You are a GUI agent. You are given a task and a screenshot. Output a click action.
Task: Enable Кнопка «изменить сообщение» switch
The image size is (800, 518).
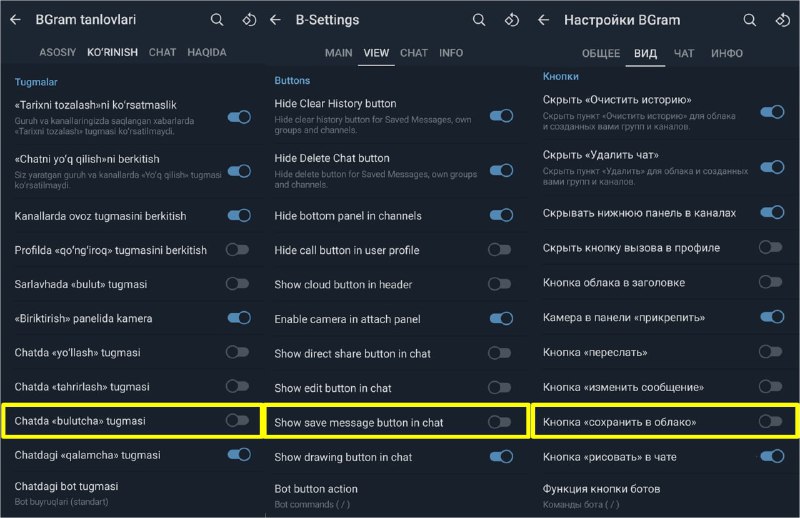click(x=770, y=386)
